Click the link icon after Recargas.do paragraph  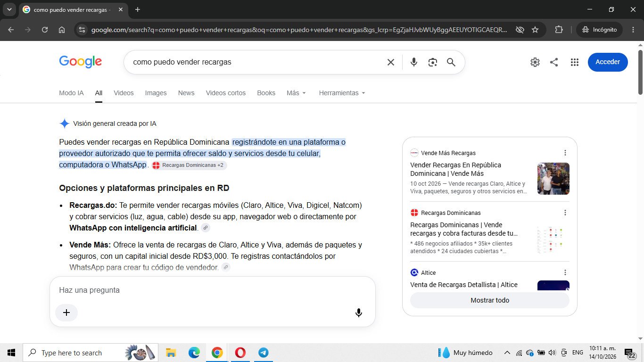tap(205, 228)
